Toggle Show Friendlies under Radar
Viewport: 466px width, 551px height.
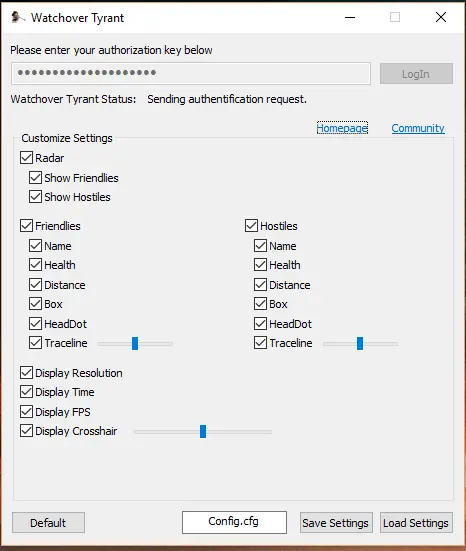click(35, 178)
